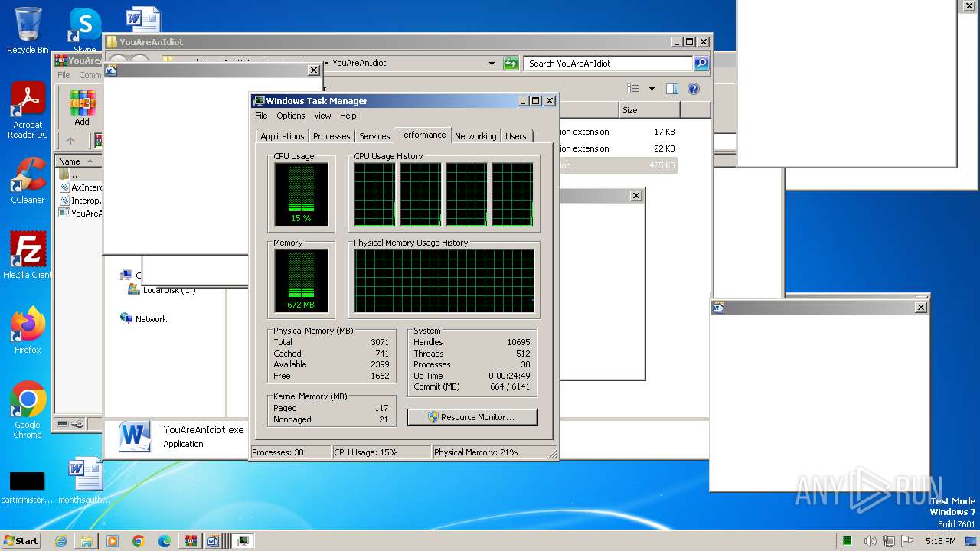Click the YouAreAnIdiot.exe Word icon in details pane
The image size is (980, 551).
135,436
